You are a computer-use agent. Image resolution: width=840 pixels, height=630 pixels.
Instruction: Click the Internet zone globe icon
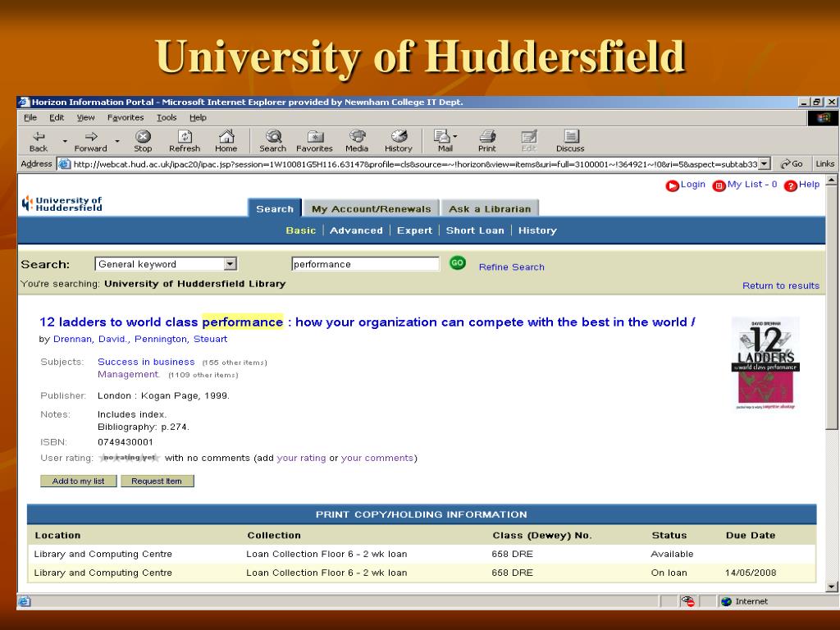pyautogui.click(x=727, y=601)
